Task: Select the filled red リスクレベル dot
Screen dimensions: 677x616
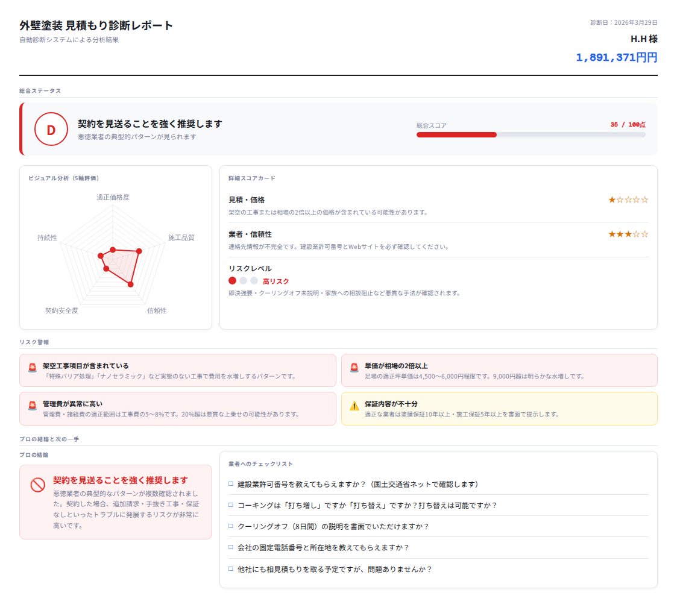Action: [x=231, y=280]
